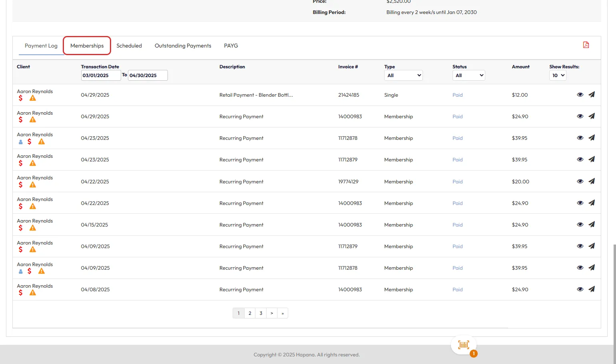The height and width of the screenshot is (364, 616).
Task: Click warning icon on 04/15/2025 payment row
Action: [x=33, y=228]
